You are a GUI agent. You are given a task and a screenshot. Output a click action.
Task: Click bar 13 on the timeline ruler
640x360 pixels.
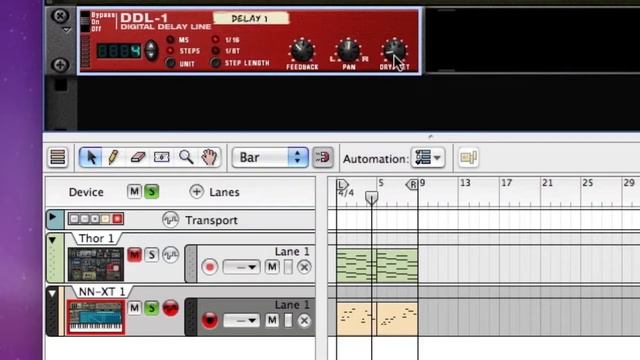pos(465,183)
